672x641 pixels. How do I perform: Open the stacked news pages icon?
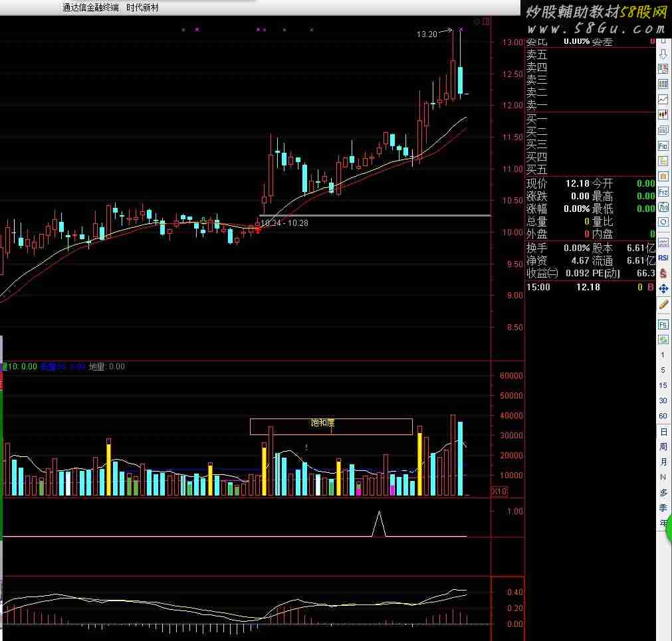[x=663, y=131]
